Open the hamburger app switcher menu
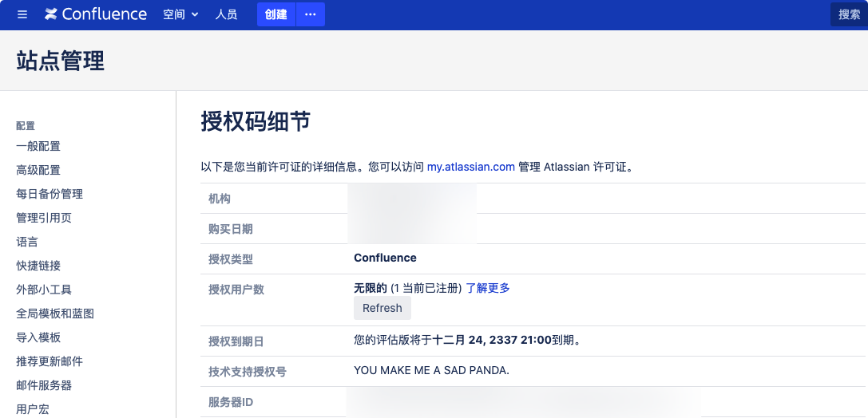868x418 pixels. click(x=22, y=14)
